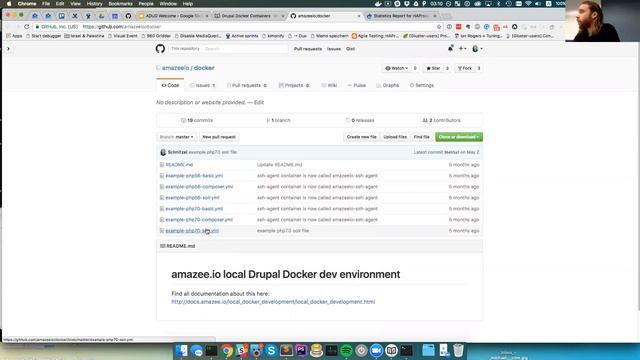View the 2 contributors page
This screenshot has width=640, height=360.
(442, 120)
